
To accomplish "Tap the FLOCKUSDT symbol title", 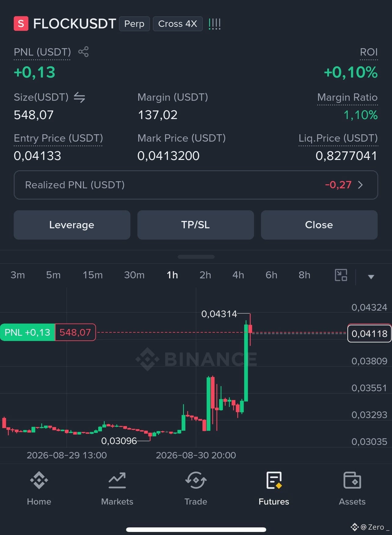I will pos(74,24).
